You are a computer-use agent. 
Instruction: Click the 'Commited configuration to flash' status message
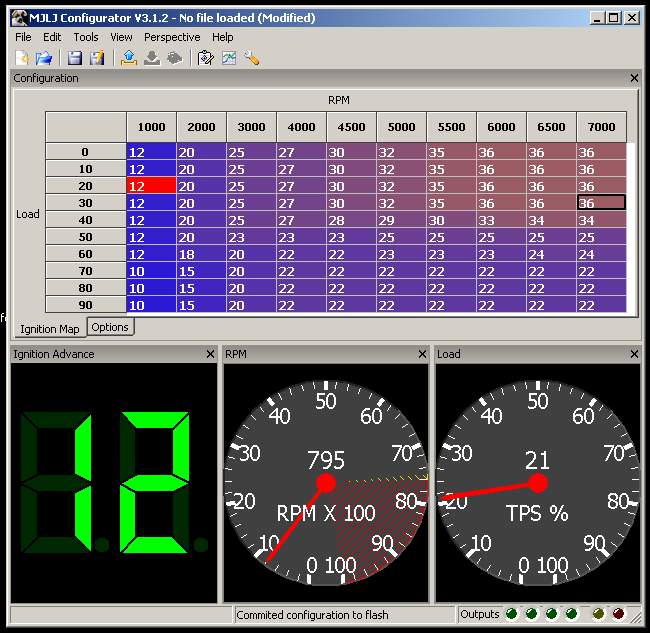click(x=312, y=615)
